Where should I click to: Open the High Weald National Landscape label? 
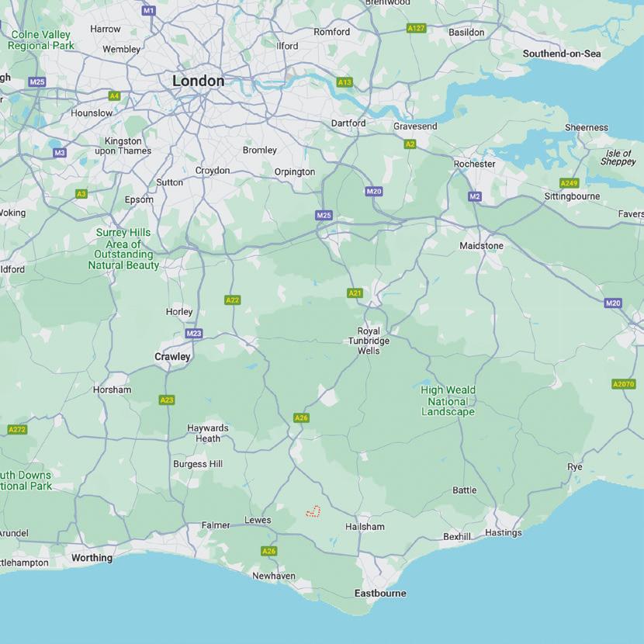448,400
